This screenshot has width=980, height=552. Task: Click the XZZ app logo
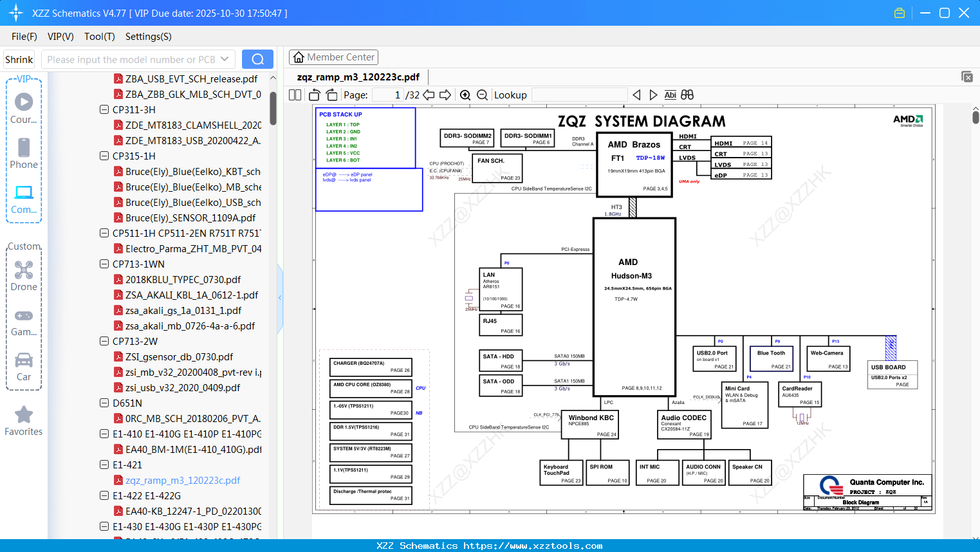click(16, 13)
